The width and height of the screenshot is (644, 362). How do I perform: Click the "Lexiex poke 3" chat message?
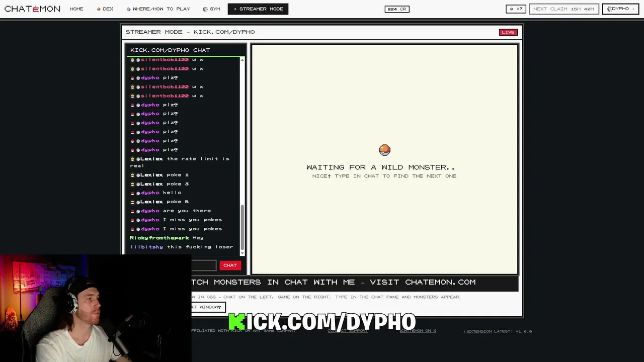[x=159, y=184]
